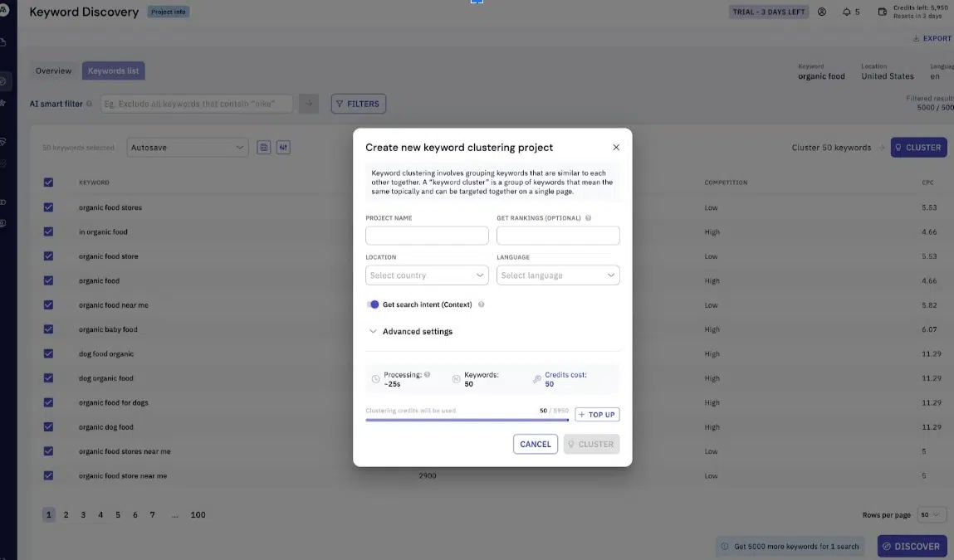
Task: Uncheck the 'organic food near me' keyword
Action: tap(48, 304)
